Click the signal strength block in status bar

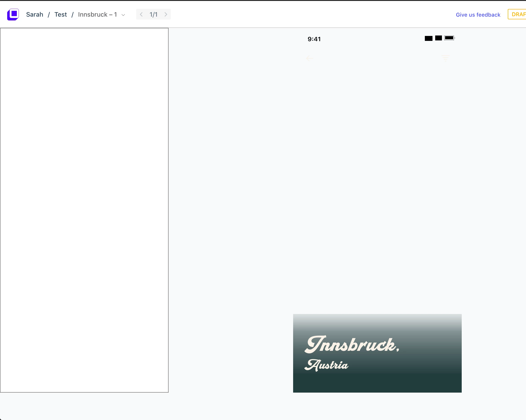click(x=428, y=38)
